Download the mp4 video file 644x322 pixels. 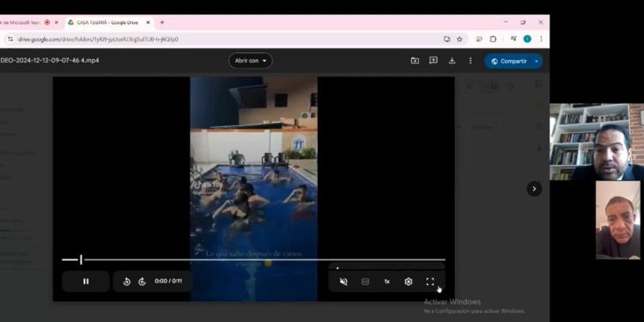(452, 61)
